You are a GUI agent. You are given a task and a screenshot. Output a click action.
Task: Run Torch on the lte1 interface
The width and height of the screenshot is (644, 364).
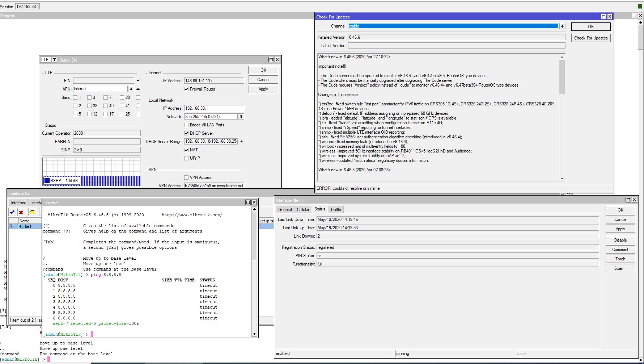pos(620,259)
